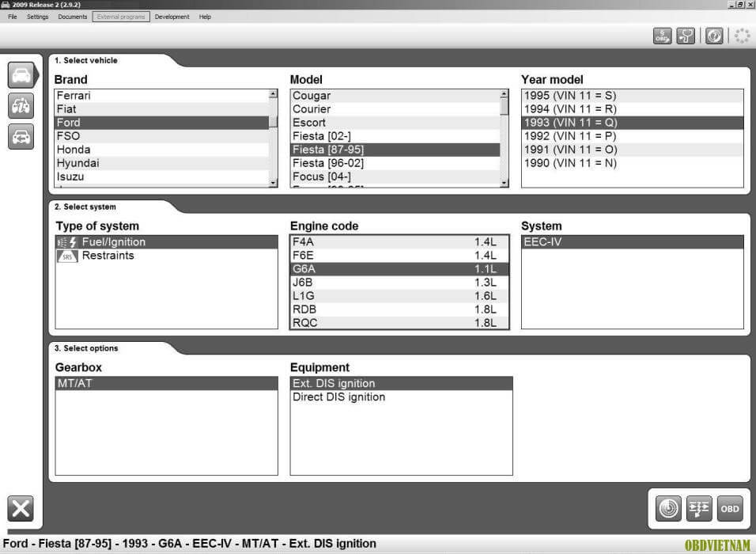The height and width of the screenshot is (554, 756).
Task: Open the stethoscope diagnostics toolbar icon
Action: 686,36
